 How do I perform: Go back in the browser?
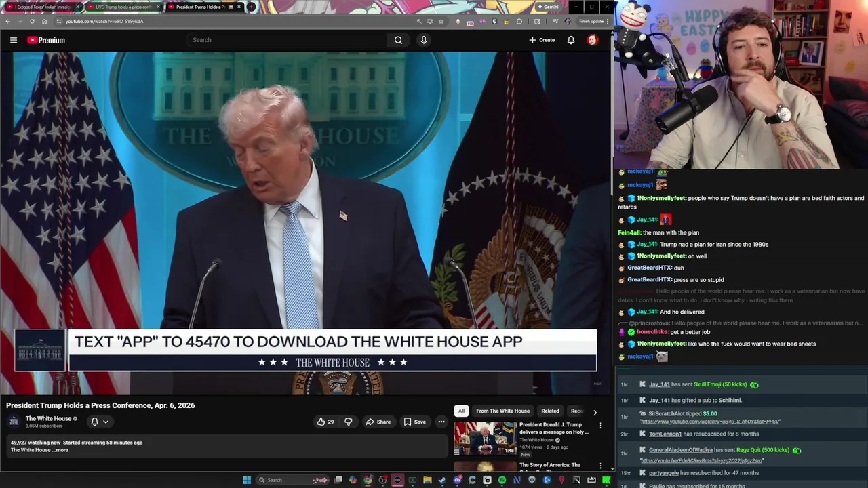tap(7, 21)
